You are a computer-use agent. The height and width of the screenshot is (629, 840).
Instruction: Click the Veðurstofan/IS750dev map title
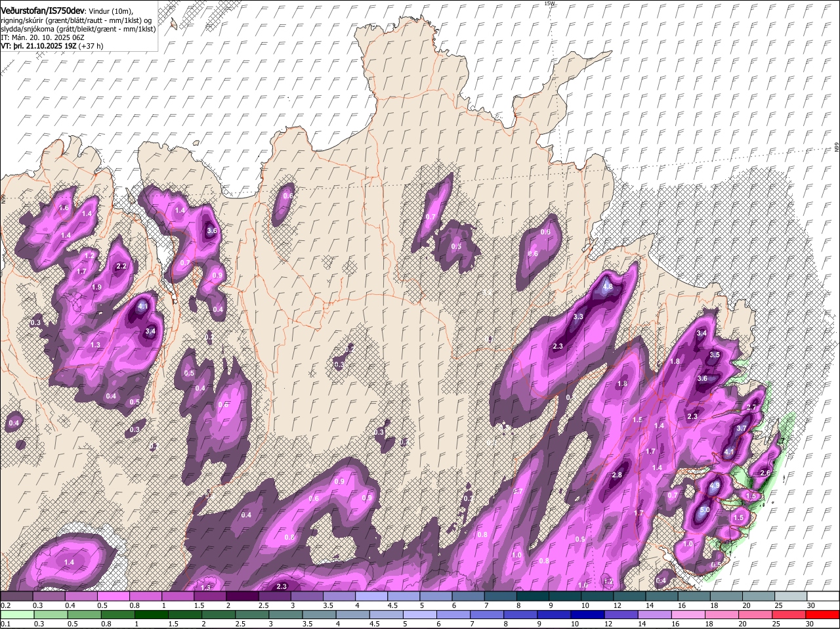(x=43, y=11)
